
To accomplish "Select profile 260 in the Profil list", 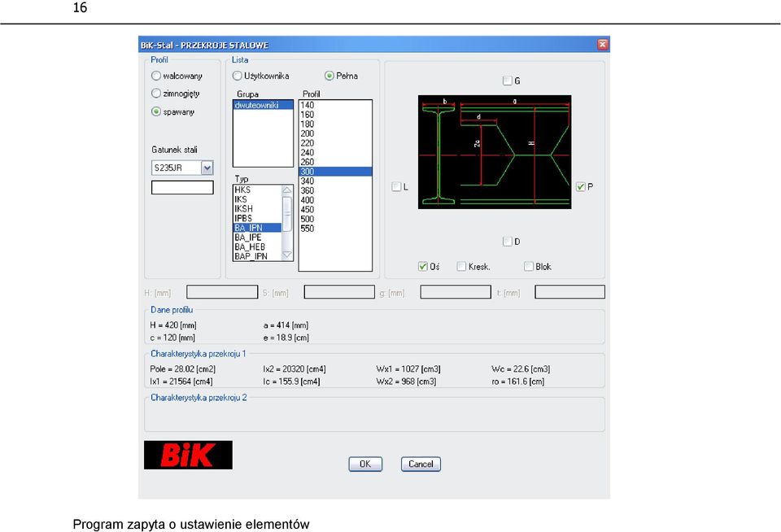I will coord(335,162).
